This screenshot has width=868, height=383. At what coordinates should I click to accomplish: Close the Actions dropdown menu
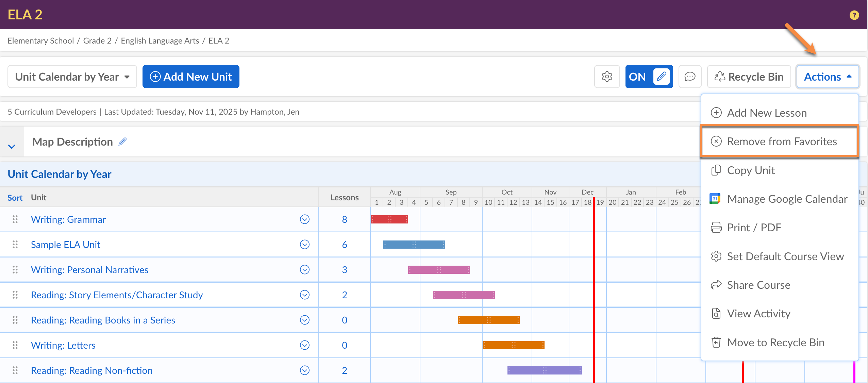point(827,77)
